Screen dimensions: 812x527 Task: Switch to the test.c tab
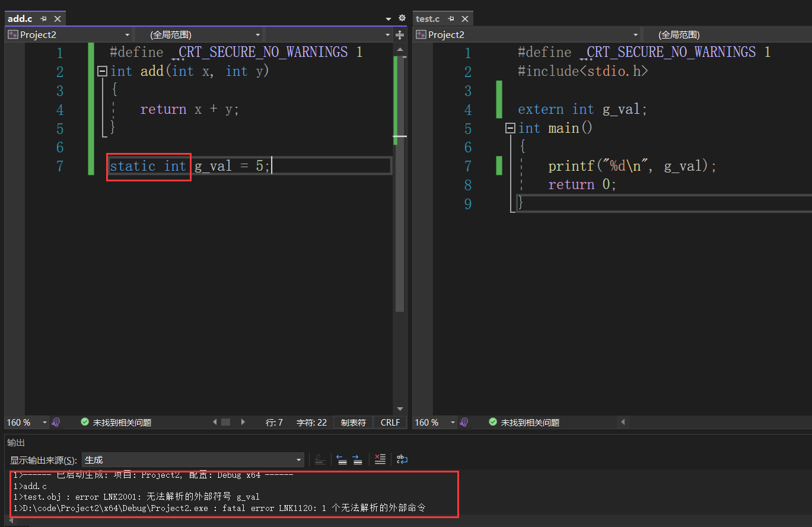428,19
